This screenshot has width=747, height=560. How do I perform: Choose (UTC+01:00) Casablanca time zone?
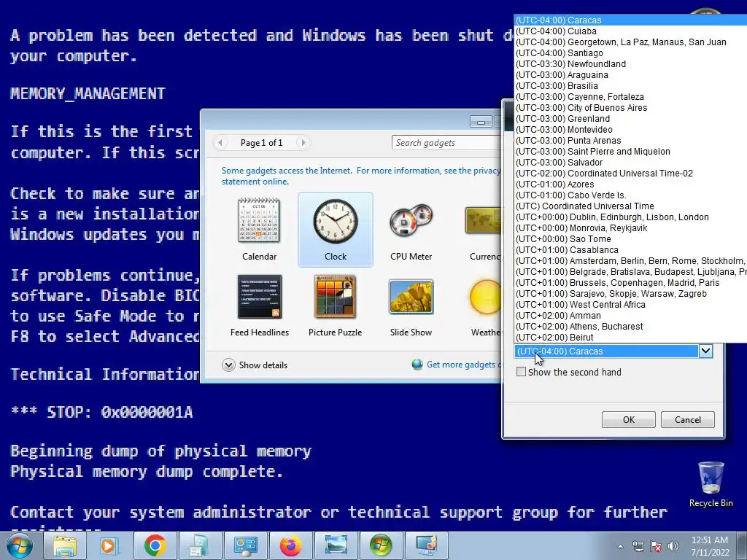(x=631, y=250)
